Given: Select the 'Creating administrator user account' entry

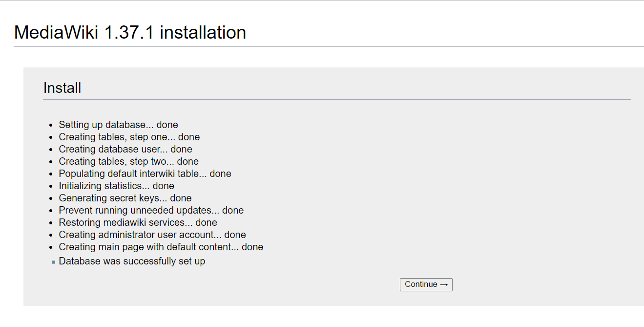Looking at the screenshot, I should (152, 235).
